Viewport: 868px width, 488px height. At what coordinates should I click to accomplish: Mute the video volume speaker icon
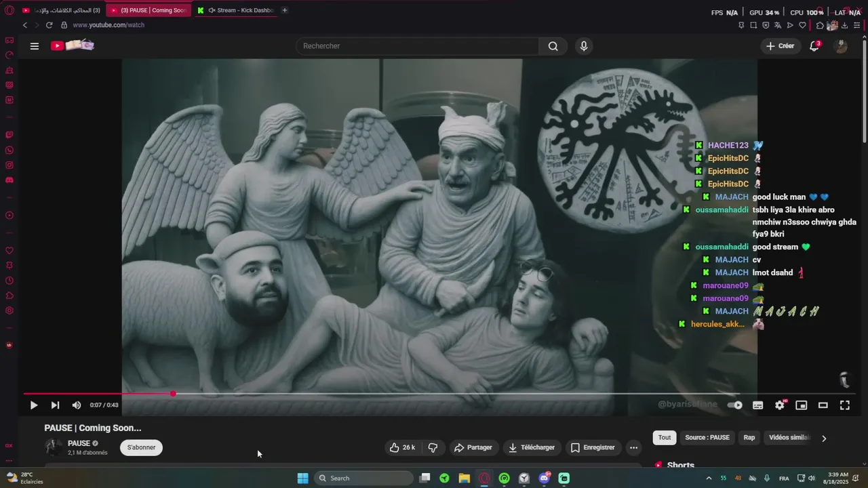(x=77, y=405)
